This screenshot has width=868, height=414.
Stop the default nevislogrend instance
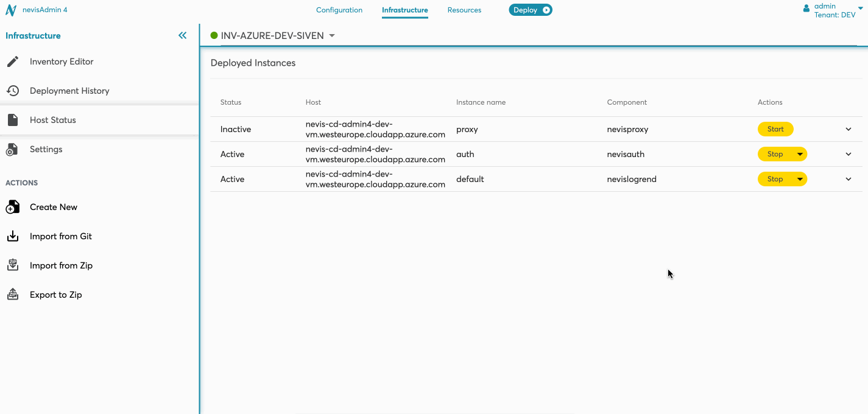[774, 179]
